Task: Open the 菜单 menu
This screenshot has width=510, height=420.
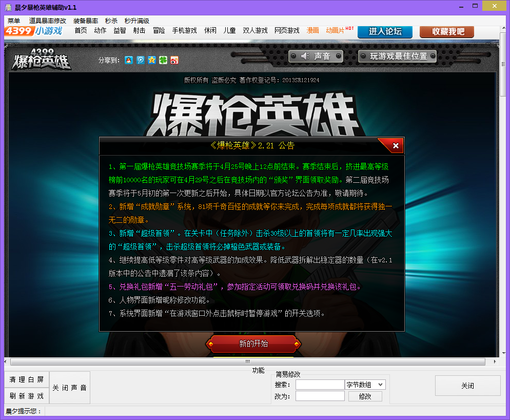Action: click(14, 21)
